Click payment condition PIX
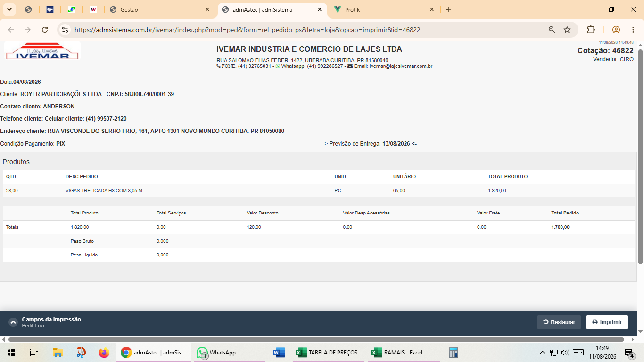Image resolution: width=644 pixels, height=362 pixels. 60,143
